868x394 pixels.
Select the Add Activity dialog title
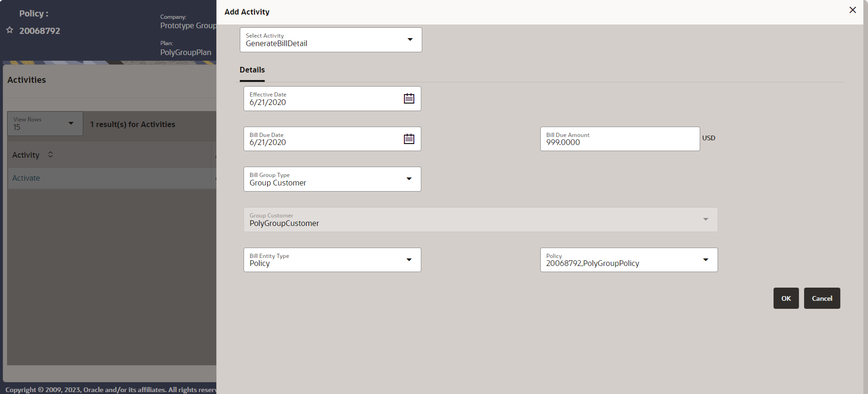(247, 12)
